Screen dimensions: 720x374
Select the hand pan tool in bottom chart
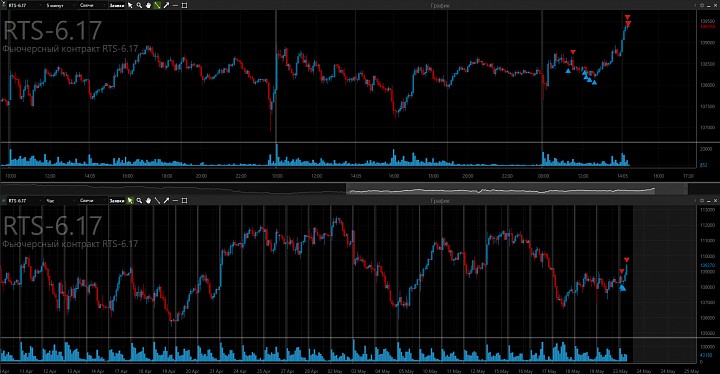coord(148,200)
